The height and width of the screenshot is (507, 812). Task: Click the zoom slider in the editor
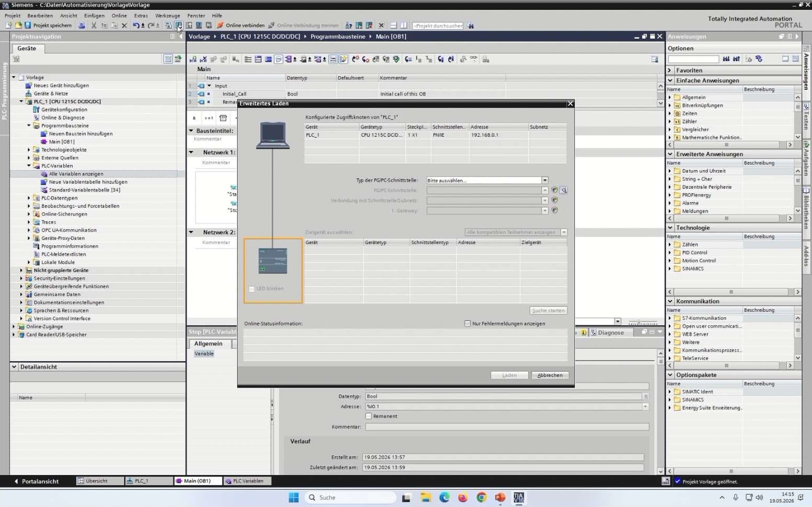pyautogui.click(x=643, y=322)
